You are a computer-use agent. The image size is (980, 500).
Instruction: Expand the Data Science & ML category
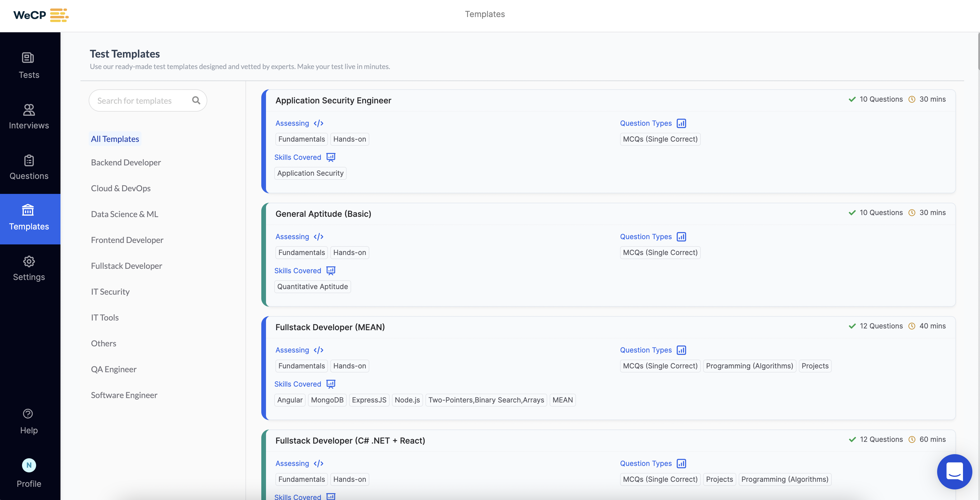coord(124,214)
